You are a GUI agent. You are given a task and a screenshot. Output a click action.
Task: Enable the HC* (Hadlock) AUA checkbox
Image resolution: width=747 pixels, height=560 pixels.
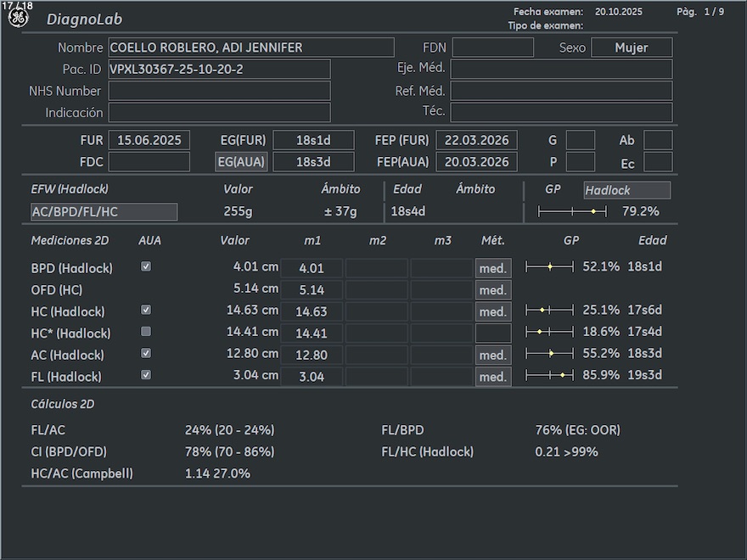click(146, 332)
